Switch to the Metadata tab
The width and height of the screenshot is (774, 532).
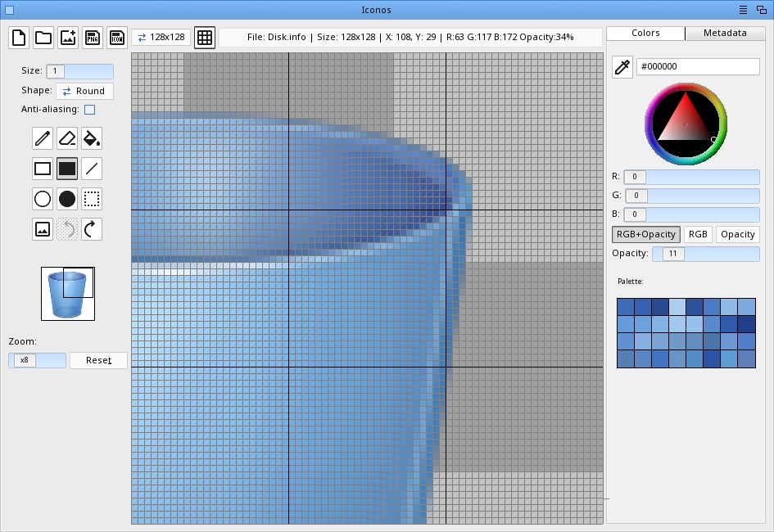pyautogui.click(x=724, y=34)
